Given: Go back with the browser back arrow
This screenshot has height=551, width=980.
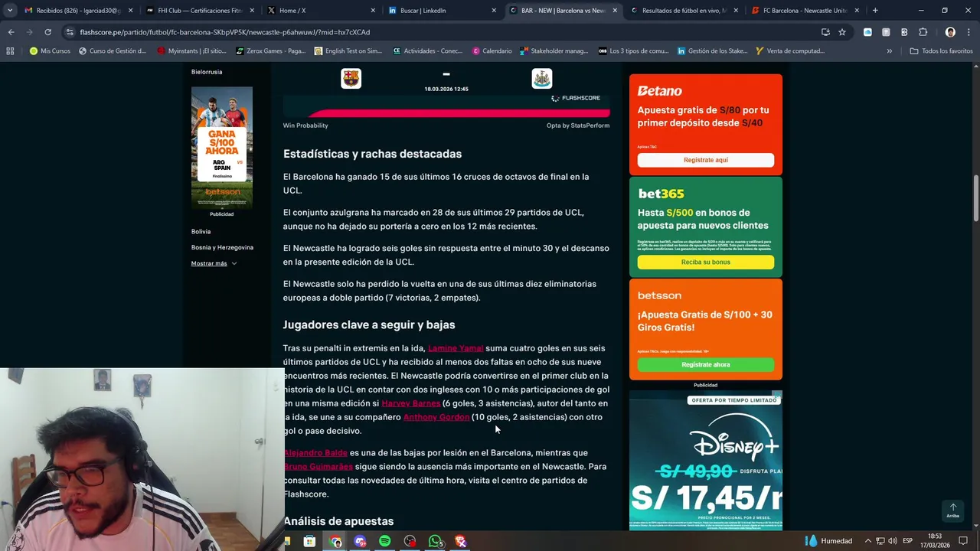Looking at the screenshot, I should tap(11, 32).
